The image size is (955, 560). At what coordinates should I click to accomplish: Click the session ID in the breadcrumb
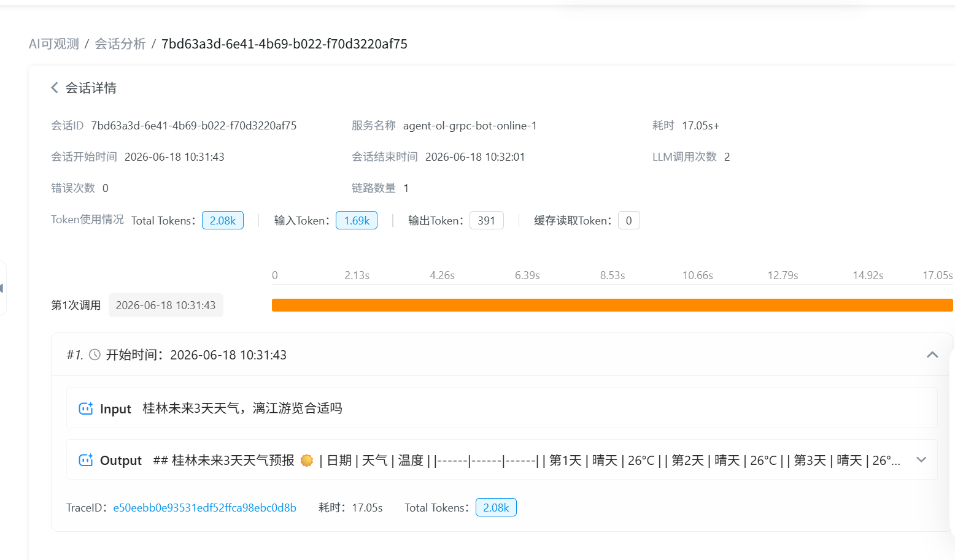tap(284, 44)
